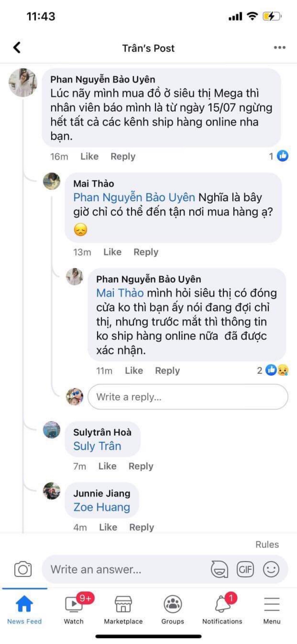Like Mai Thảo's comment
Viewport: 297px width, 644px height.
click(112, 252)
